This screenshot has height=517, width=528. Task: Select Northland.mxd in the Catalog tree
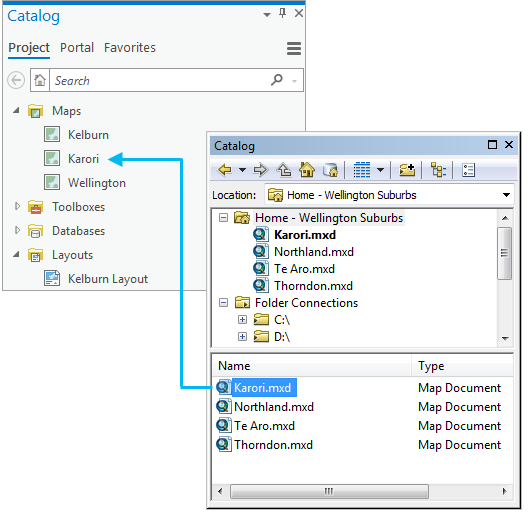pos(314,252)
